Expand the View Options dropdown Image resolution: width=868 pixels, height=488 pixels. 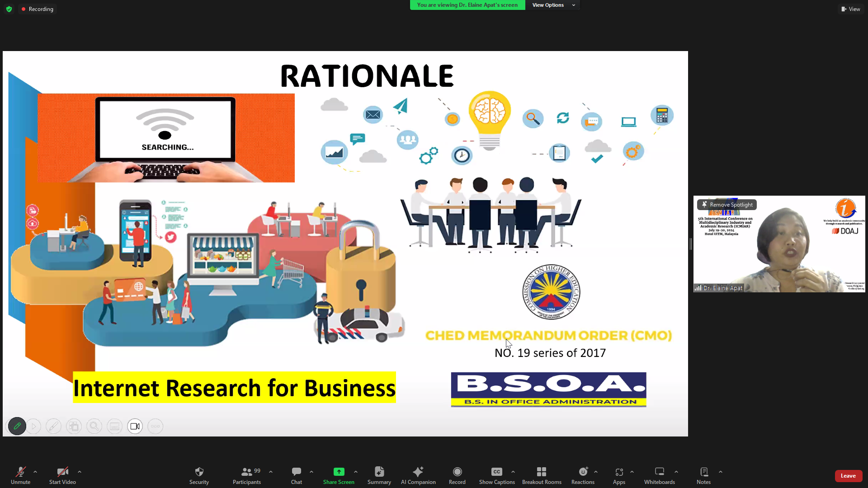[x=553, y=5]
